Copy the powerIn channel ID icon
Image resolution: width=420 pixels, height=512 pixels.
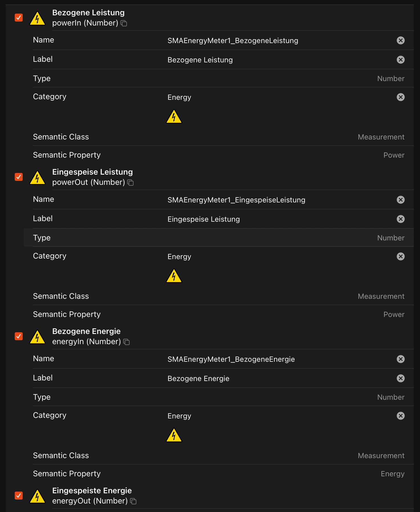[x=124, y=23]
